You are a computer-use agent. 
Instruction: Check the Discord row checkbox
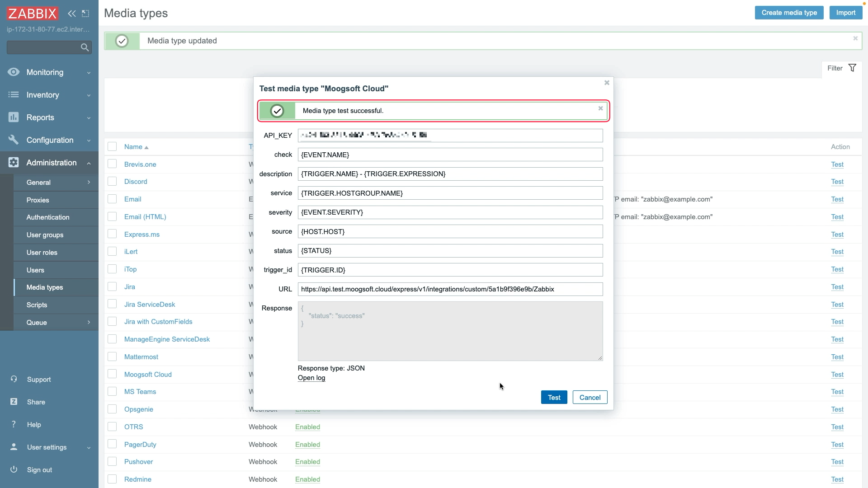[112, 182]
